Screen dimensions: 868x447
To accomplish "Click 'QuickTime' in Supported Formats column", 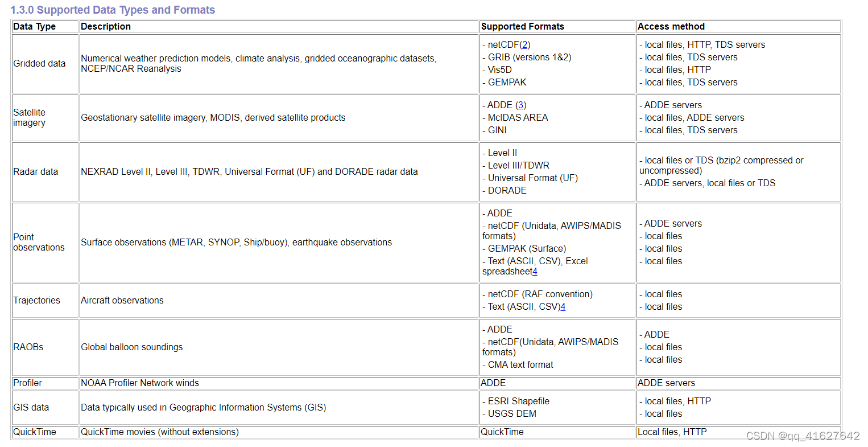I will point(502,432).
